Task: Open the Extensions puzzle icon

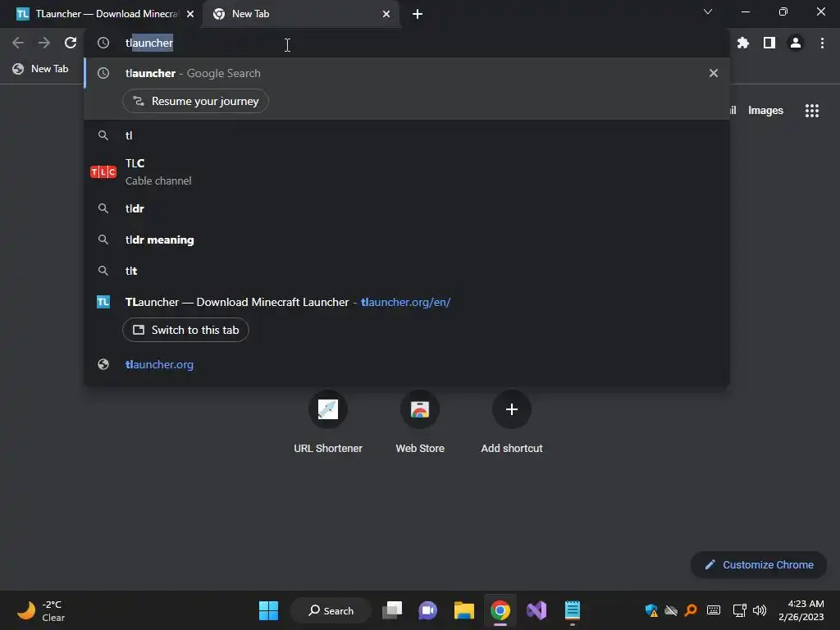Action: pos(742,43)
